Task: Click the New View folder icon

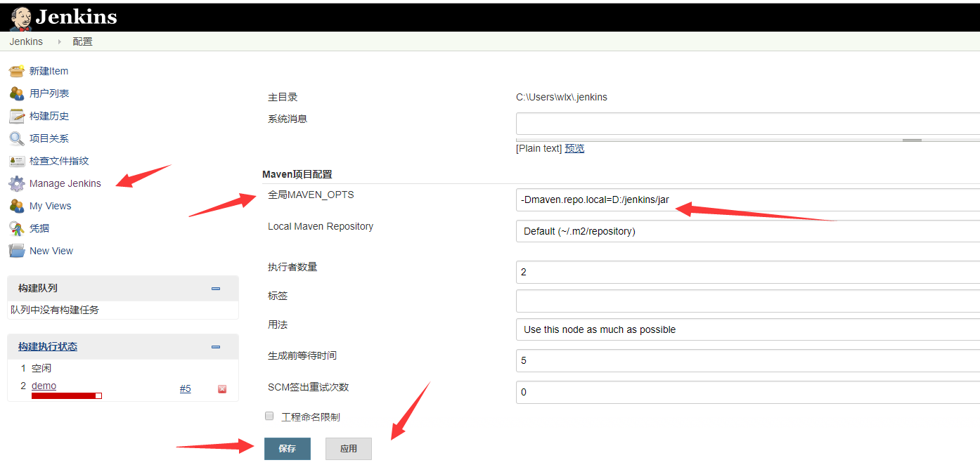Action: [17, 251]
